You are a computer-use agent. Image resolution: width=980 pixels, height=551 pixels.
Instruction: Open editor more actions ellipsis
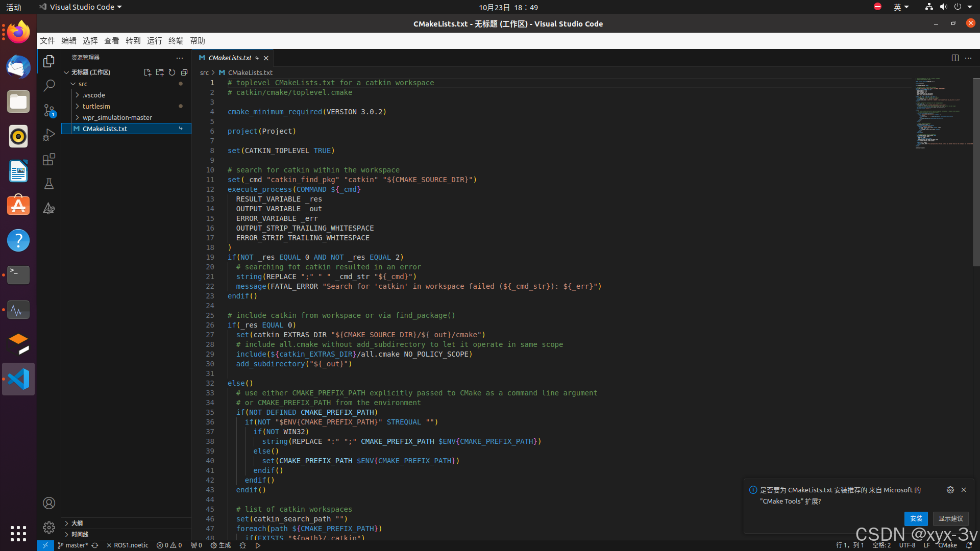(968, 58)
